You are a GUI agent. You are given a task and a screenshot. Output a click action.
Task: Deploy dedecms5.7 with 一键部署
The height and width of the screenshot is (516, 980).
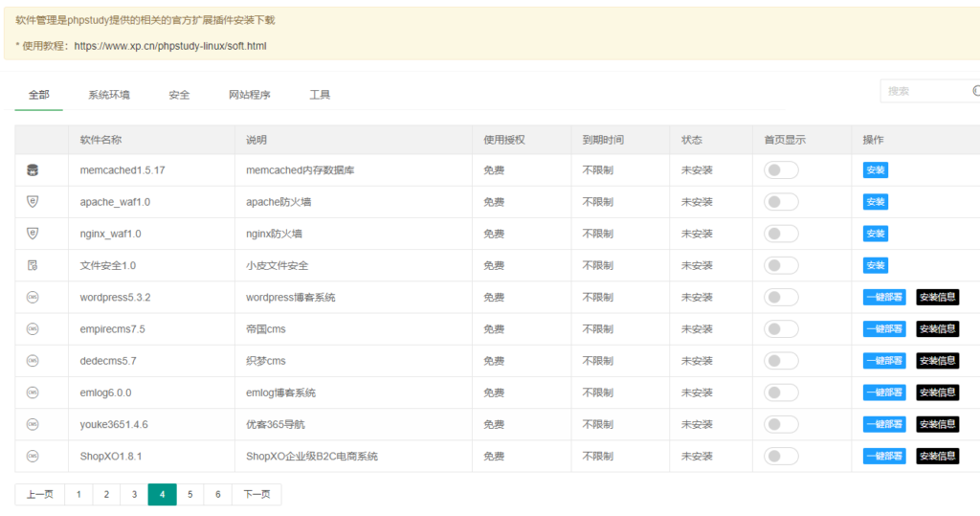[x=884, y=361]
